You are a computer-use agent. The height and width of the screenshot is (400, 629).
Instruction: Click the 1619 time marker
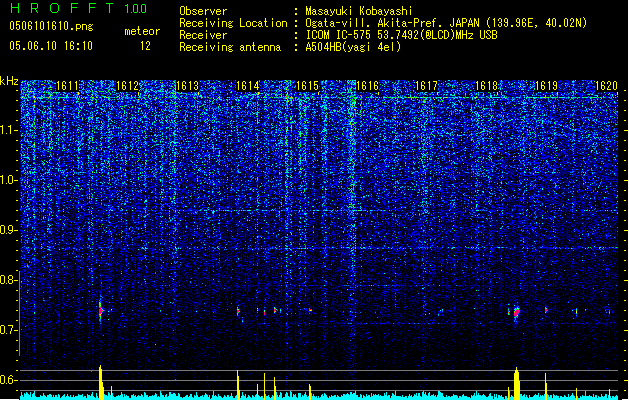tap(547, 86)
